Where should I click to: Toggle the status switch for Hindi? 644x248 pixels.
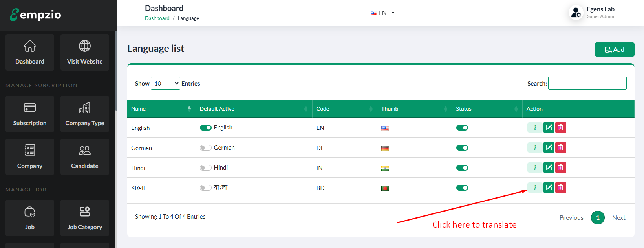click(x=462, y=168)
